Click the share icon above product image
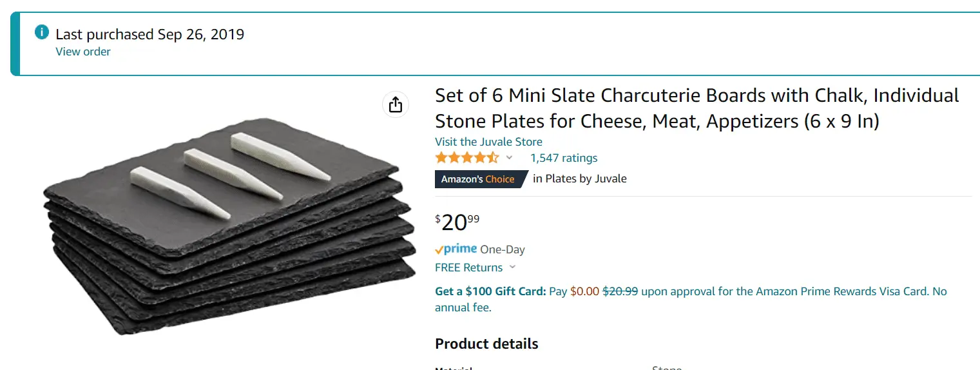980x370 pixels. tap(396, 104)
